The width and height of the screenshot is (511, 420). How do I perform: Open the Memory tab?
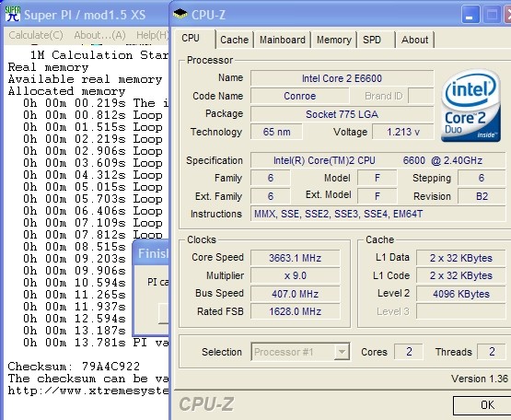point(334,40)
